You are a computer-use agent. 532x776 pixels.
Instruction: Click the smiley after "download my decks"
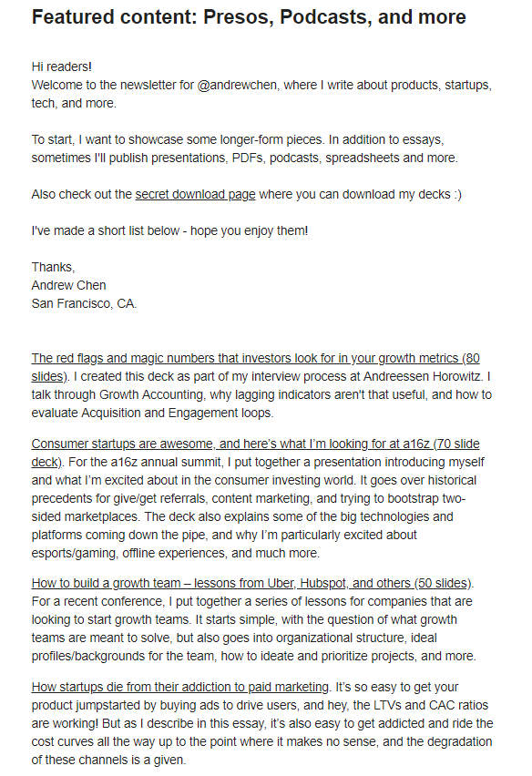coord(457,195)
